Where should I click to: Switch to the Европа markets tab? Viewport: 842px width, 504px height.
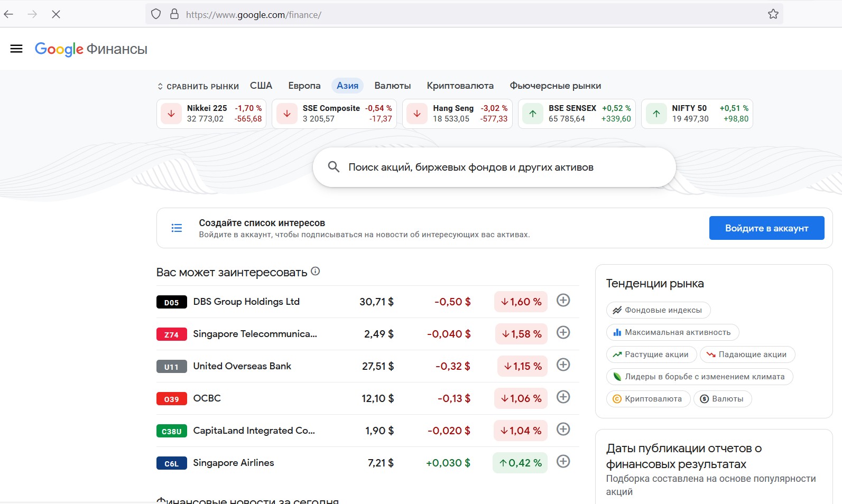tap(304, 86)
